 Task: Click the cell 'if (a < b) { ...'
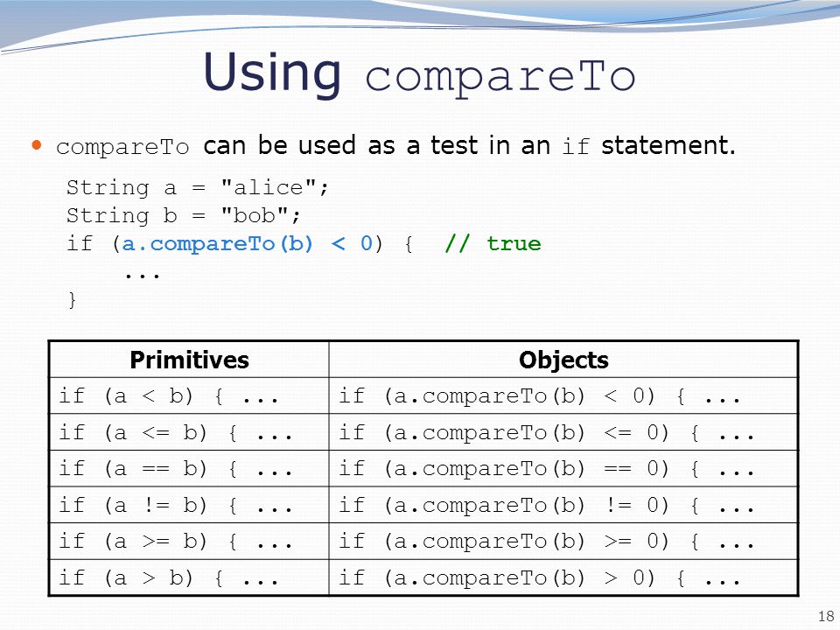tap(189, 395)
